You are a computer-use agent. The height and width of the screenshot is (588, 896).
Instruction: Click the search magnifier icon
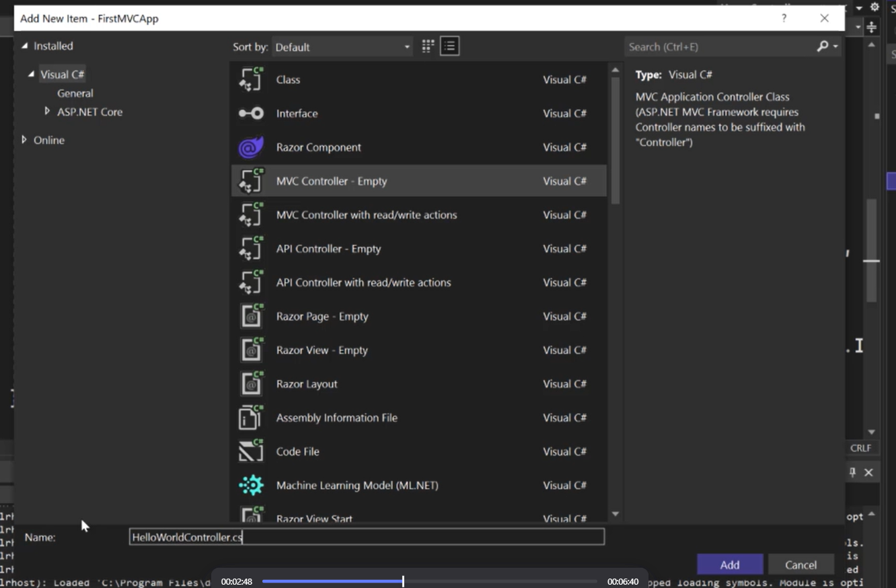pyautogui.click(x=823, y=46)
